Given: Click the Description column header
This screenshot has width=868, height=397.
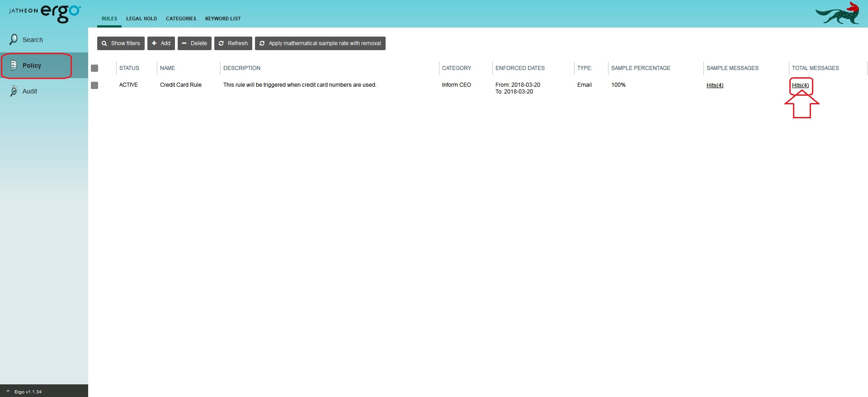Looking at the screenshot, I should (x=242, y=68).
